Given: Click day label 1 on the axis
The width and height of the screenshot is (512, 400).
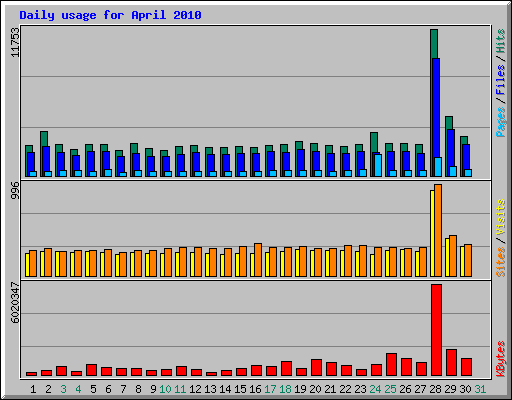Looking at the screenshot, I should (x=33, y=389).
